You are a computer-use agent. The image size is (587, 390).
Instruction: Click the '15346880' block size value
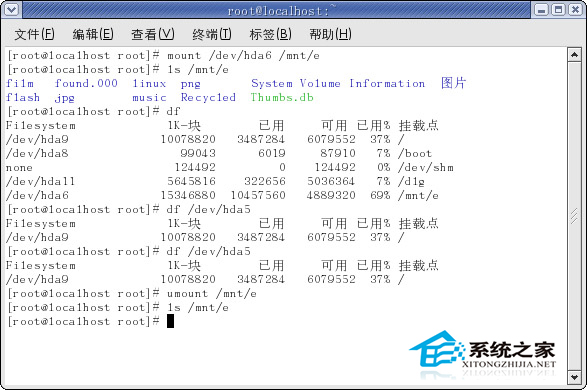(x=188, y=195)
